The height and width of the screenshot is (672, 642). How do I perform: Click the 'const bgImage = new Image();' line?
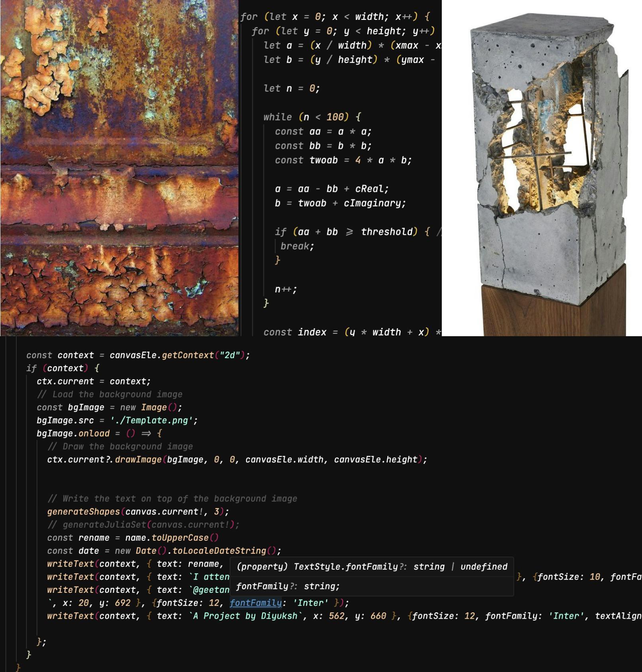click(x=109, y=407)
